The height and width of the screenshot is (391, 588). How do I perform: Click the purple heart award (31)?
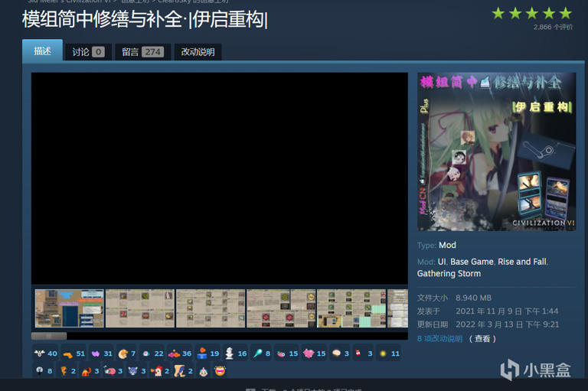pos(101,354)
